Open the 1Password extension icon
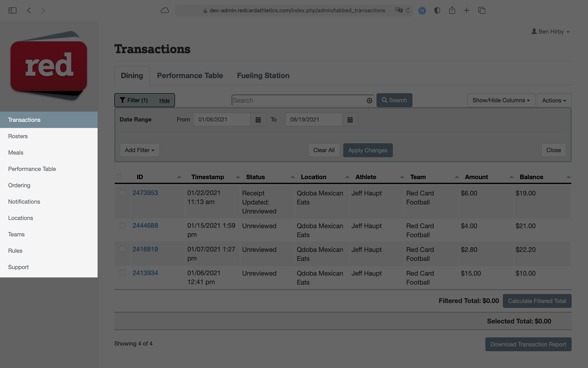This screenshot has height=368, width=588. pyautogui.click(x=422, y=10)
